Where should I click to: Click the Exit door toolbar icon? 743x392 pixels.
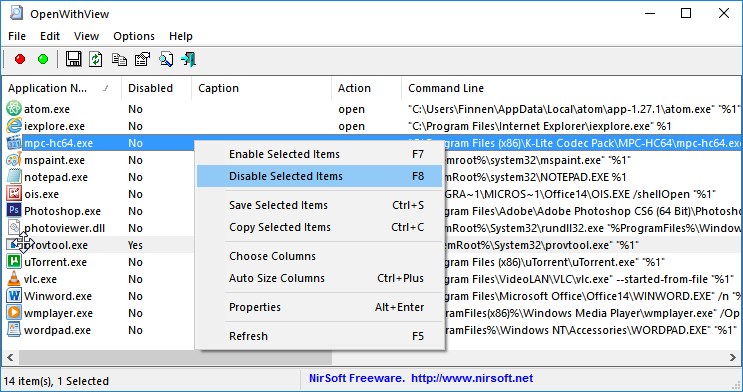tap(189, 59)
